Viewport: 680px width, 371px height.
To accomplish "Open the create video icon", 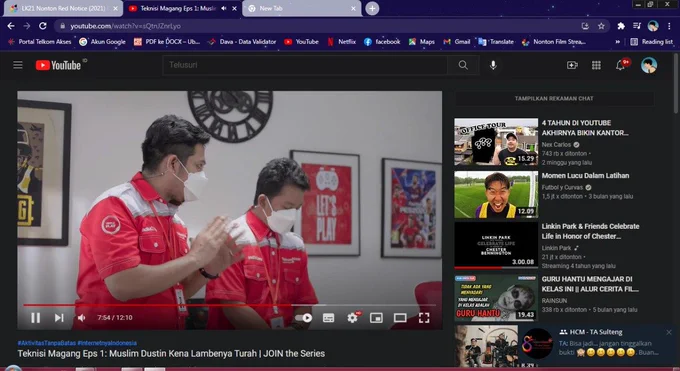I will 572,65.
